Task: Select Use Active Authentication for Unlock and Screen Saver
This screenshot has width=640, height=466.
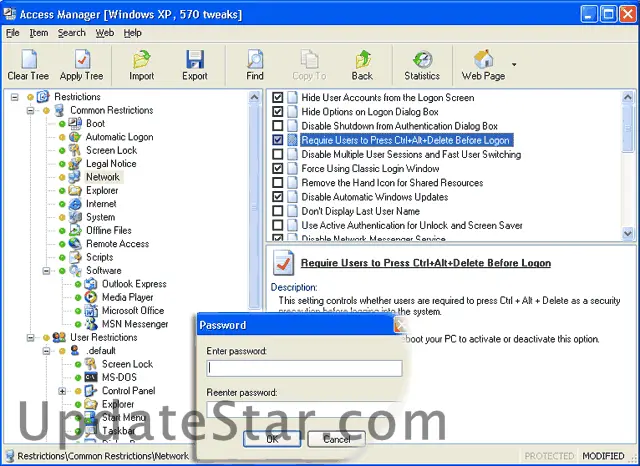Action: tap(412, 225)
